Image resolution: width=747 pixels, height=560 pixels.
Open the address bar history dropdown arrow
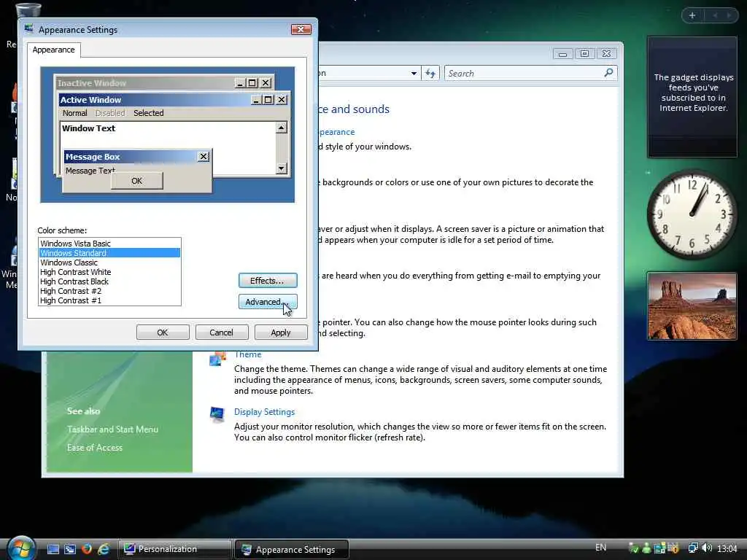pos(414,74)
